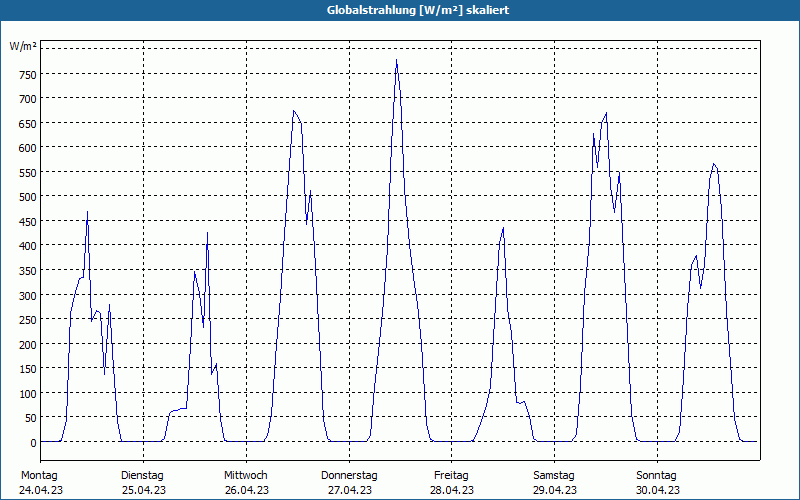Click the 700 value on the y-axis

click(28, 99)
